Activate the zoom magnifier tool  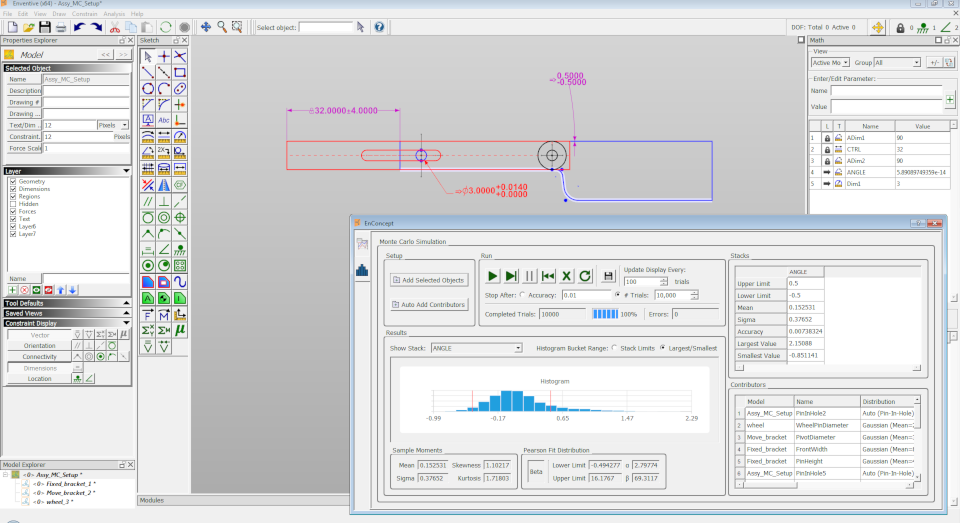click(x=222, y=27)
